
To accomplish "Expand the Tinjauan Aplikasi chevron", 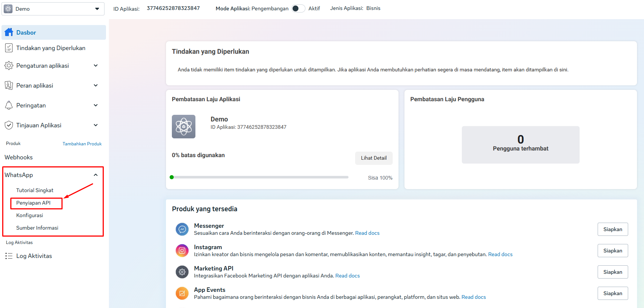I will [x=96, y=125].
